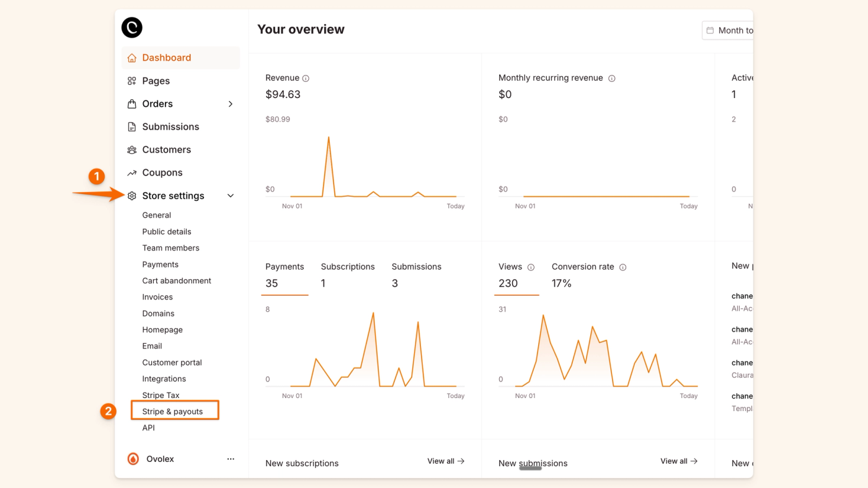Open the Pages section icon
This screenshot has height=488, width=868.
point(131,81)
